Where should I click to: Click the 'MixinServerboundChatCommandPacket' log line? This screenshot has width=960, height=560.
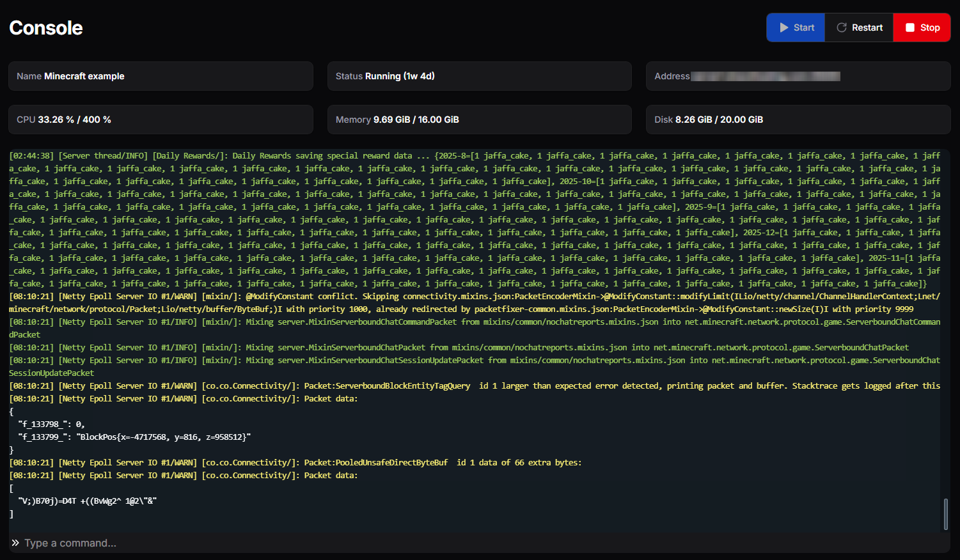pyautogui.click(x=475, y=328)
